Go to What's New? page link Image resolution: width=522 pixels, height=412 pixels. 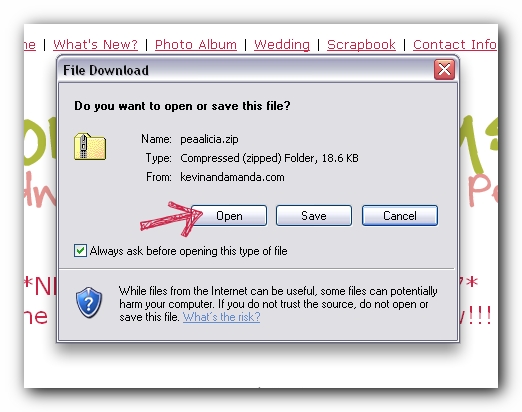tap(95, 44)
